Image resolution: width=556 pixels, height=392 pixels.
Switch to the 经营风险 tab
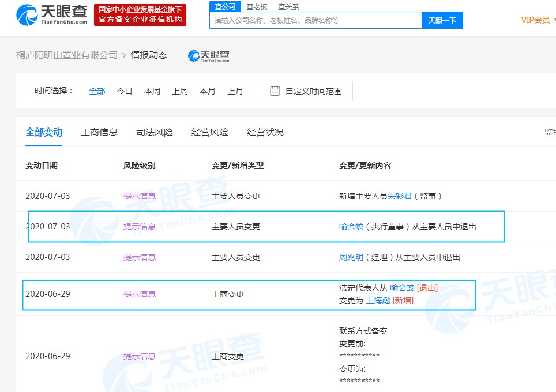210,132
